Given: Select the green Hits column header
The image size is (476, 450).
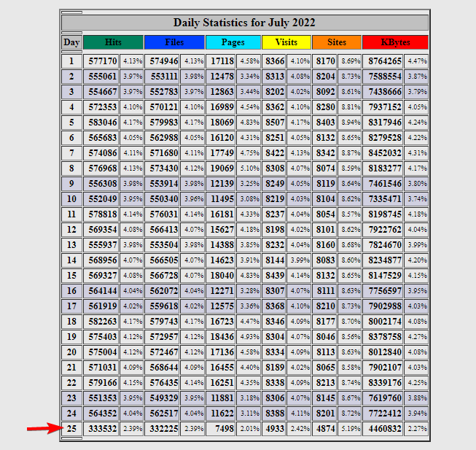Looking at the screenshot, I should point(113,42).
